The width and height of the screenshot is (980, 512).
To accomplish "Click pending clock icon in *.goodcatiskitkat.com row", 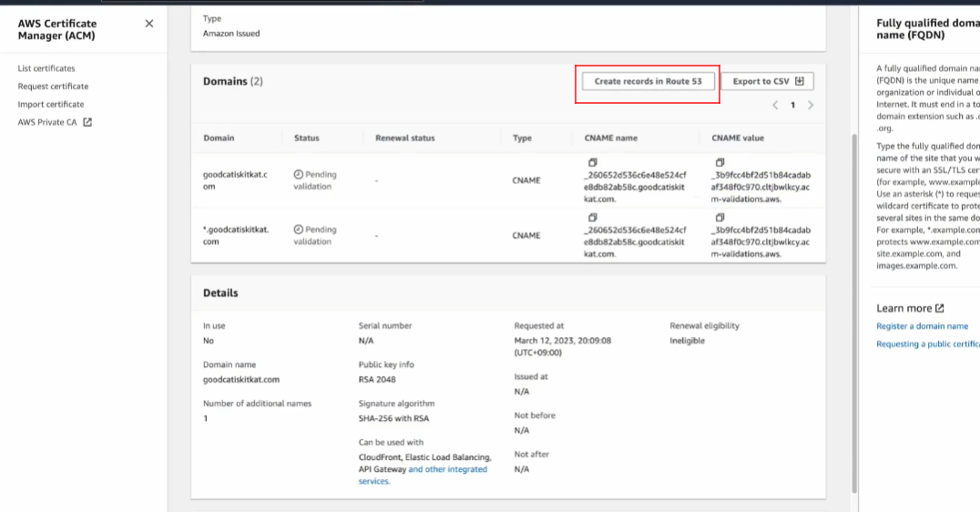I will point(299,230).
